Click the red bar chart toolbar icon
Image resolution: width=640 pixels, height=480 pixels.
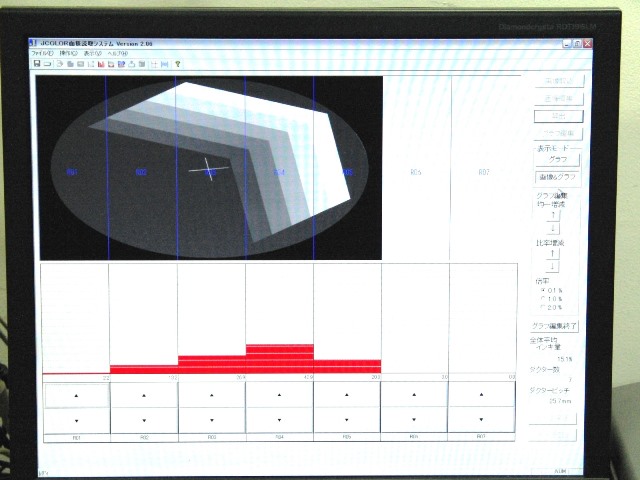point(101,64)
